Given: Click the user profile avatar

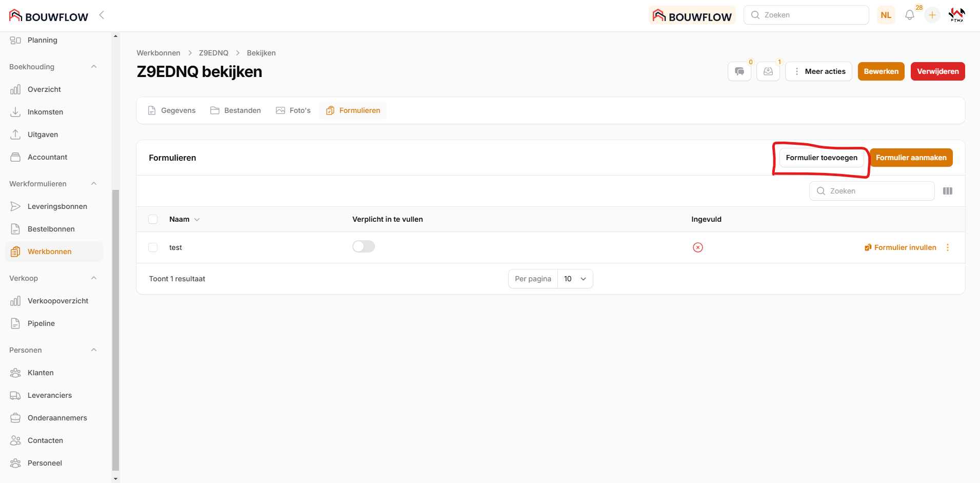Looking at the screenshot, I should [956, 15].
